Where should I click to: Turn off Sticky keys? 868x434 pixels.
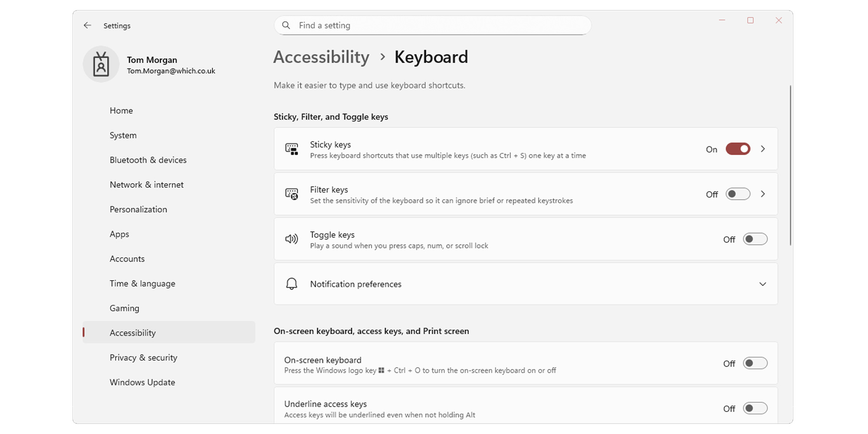(737, 149)
